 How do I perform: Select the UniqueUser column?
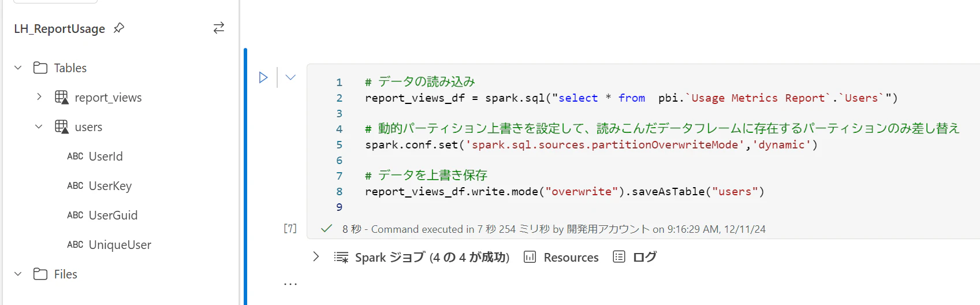120,245
